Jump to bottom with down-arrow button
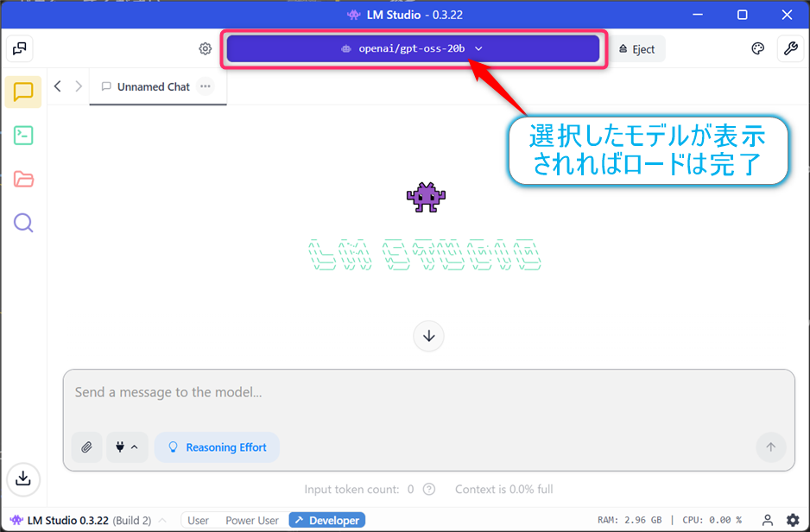The width and height of the screenshot is (810, 532). click(x=429, y=336)
